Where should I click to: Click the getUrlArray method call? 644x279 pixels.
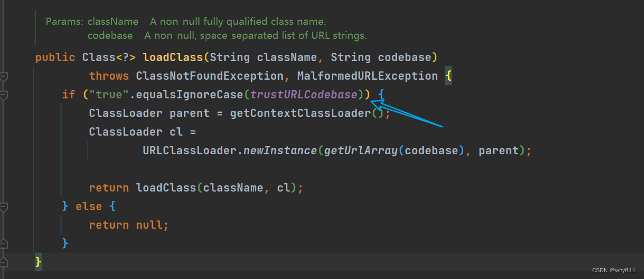point(360,151)
